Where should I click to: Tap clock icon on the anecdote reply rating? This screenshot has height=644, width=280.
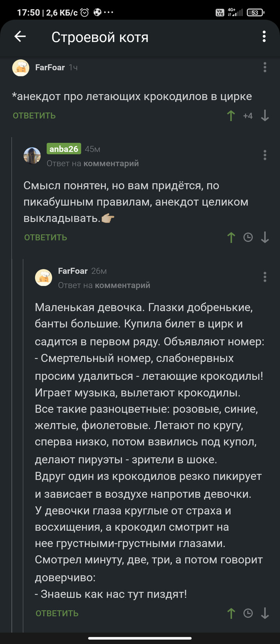coord(248,614)
